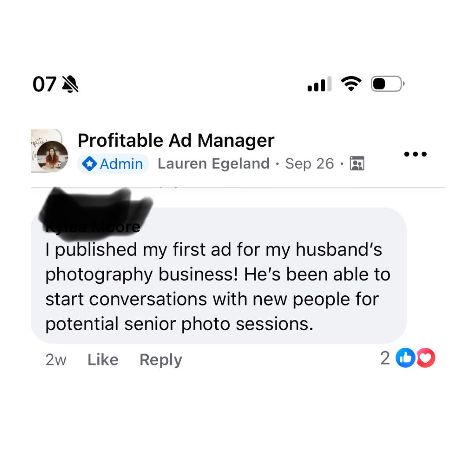Click the thumbs up reaction icon
This screenshot has width=476, height=476.
pyautogui.click(x=405, y=358)
